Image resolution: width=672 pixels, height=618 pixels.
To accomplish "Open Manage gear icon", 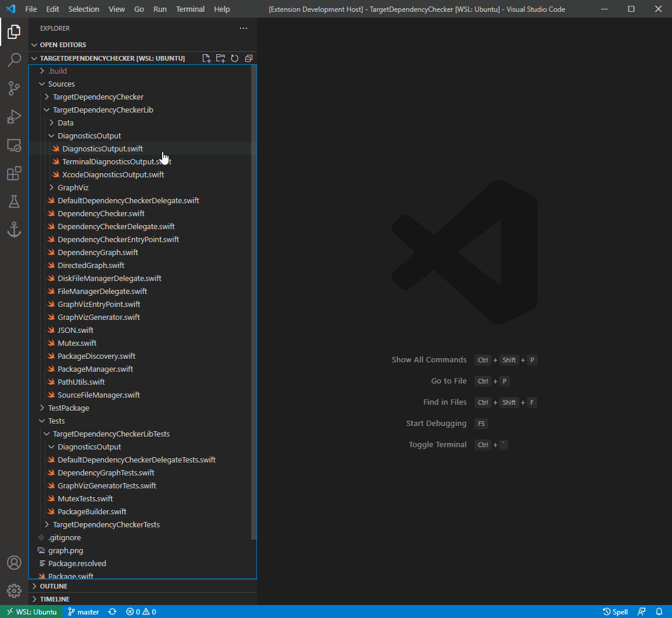I will (14, 591).
